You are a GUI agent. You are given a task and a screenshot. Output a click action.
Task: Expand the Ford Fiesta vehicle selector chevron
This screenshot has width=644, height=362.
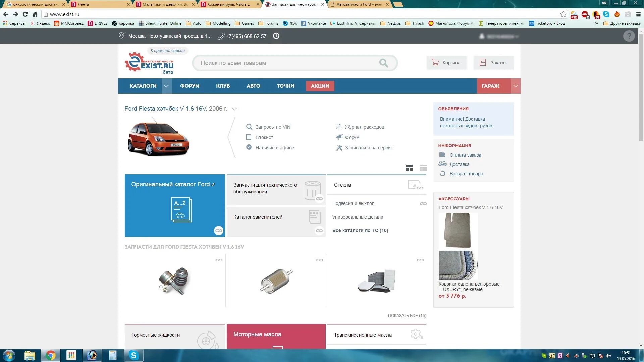pyautogui.click(x=234, y=109)
